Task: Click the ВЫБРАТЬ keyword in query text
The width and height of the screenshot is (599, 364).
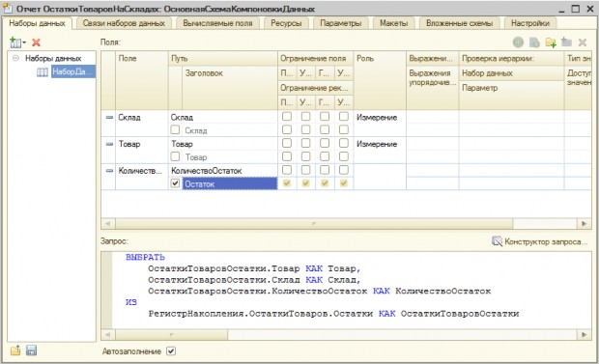Action: (x=145, y=258)
